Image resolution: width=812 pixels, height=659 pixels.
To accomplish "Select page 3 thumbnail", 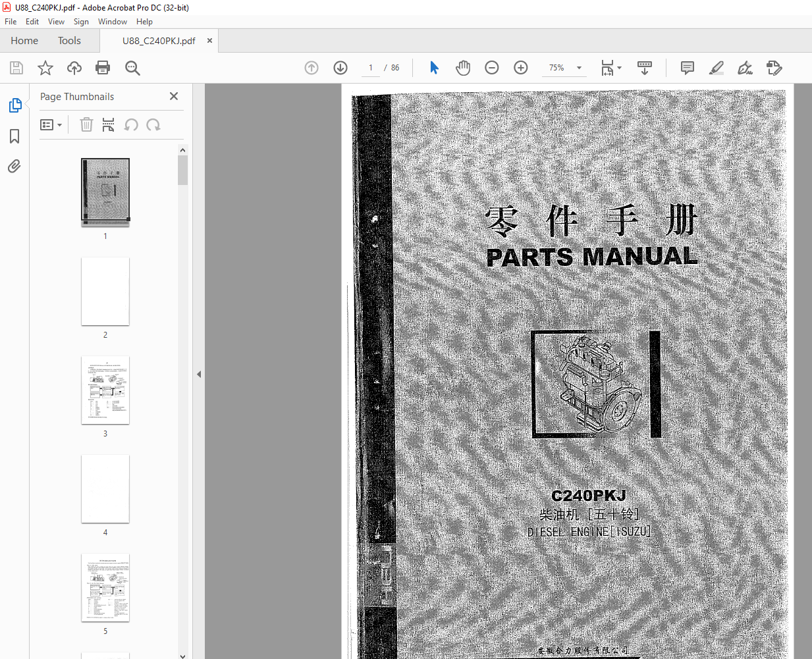I will pyautogui.click(x=105, y=390).
